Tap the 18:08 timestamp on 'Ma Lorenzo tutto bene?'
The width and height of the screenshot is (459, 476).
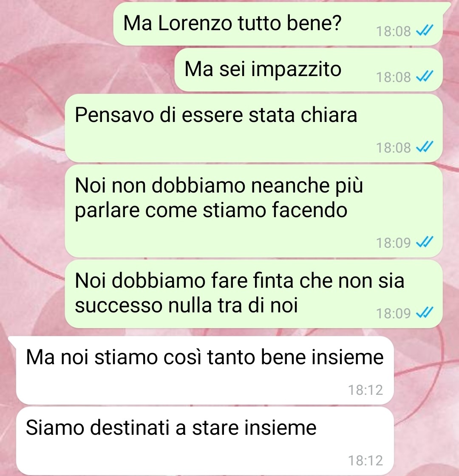click(x=394, y=31)
